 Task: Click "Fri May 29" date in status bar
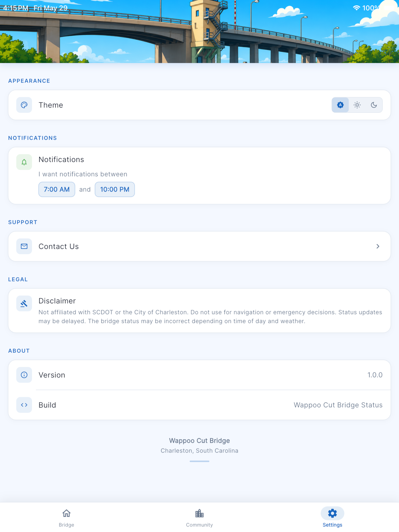(50, 8)
